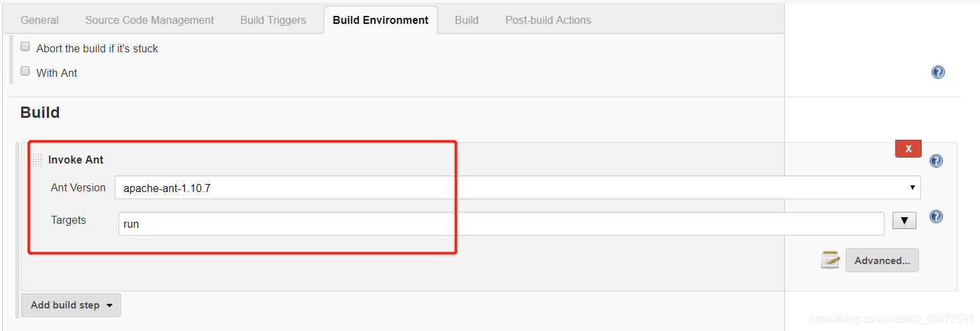Click into the Targets input field

coord(501,224)
